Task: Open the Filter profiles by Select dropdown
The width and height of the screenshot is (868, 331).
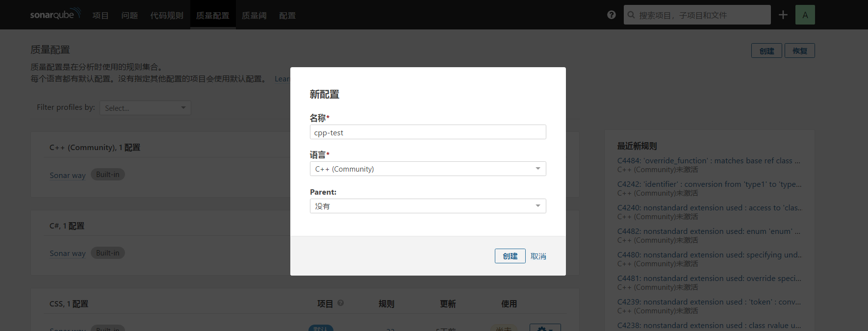Action: pos(145,108)
